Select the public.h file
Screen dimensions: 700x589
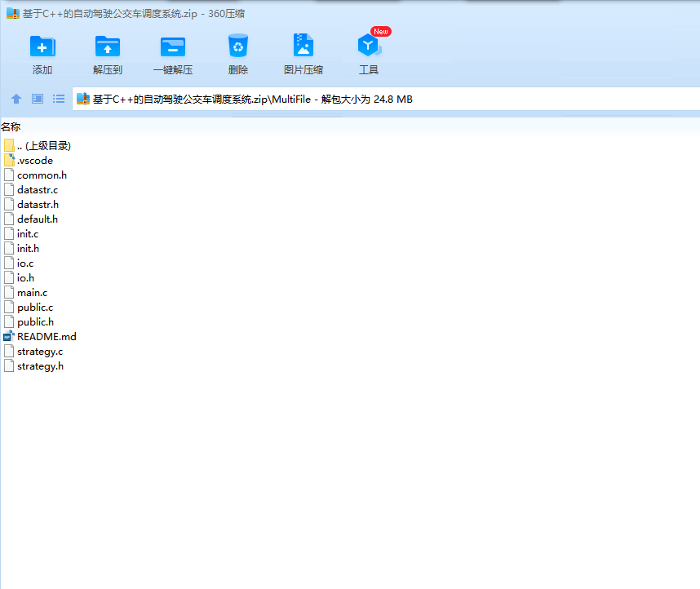coord(29,322)
